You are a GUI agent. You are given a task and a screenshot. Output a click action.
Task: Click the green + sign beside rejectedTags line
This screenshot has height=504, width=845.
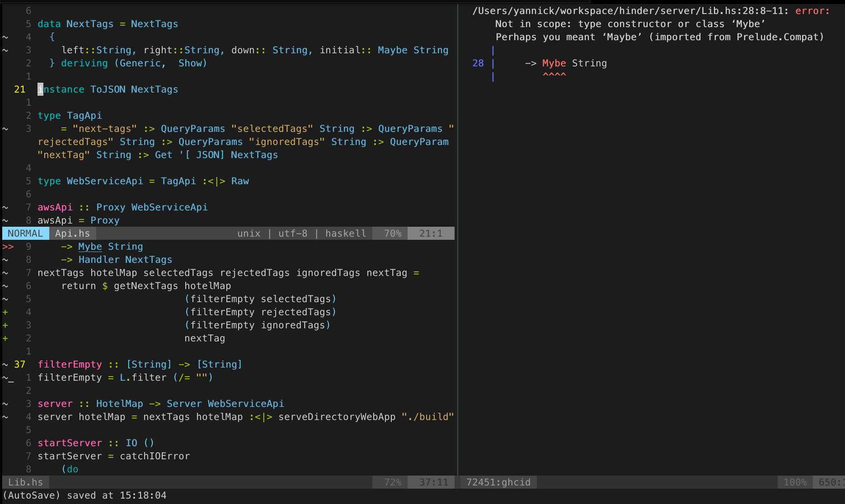[x=5, y=312]
